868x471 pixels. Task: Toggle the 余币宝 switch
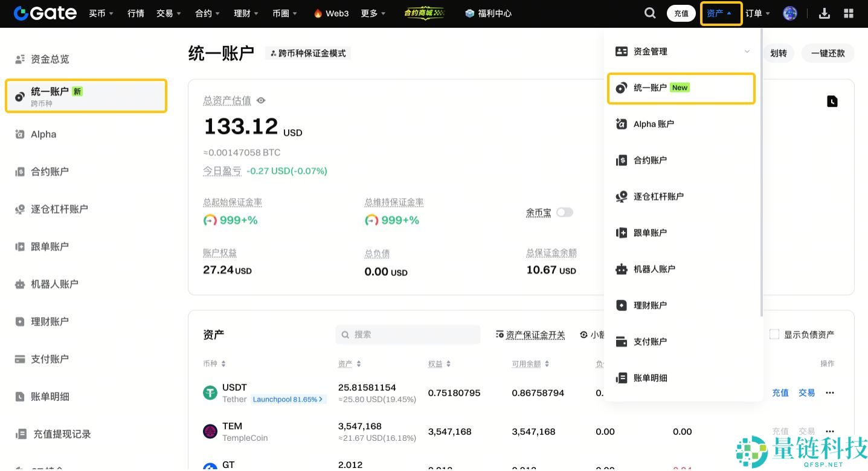point(564,212)
